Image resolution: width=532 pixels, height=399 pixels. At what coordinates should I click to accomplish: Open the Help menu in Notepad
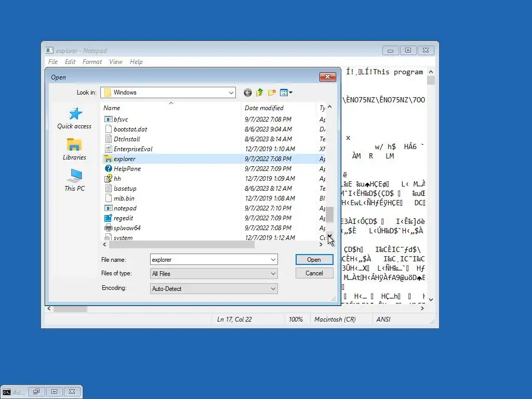[136, 62]
